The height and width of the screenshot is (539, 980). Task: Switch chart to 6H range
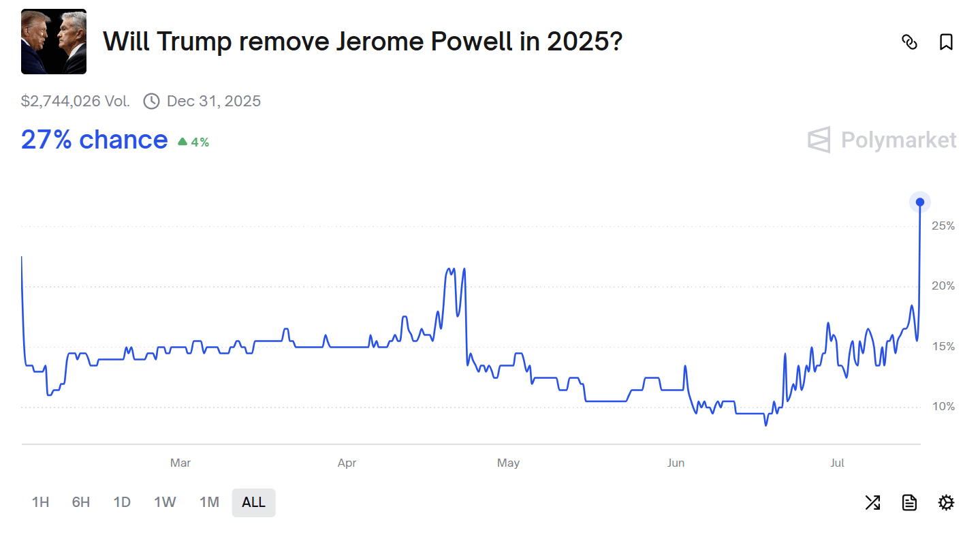[81, 503]
